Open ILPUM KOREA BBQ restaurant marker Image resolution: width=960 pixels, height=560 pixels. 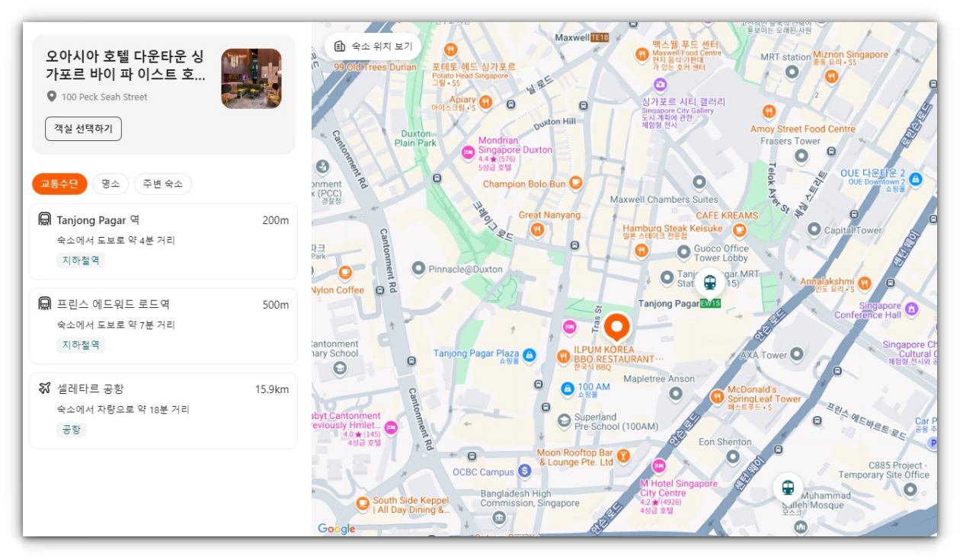563,356
